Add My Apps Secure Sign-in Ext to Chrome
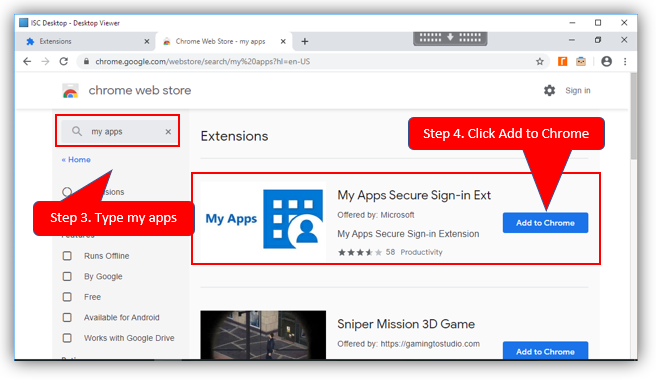656x380 pixels. click(x=545, y=223)
